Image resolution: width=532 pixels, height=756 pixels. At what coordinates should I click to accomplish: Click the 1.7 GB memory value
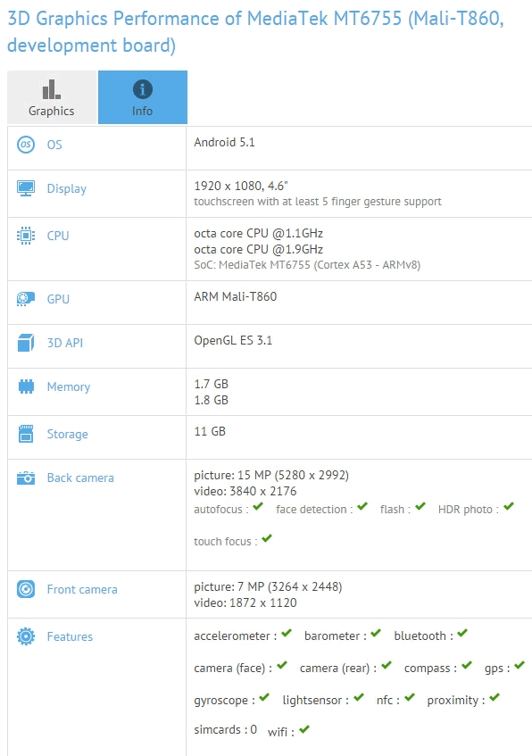212,385
